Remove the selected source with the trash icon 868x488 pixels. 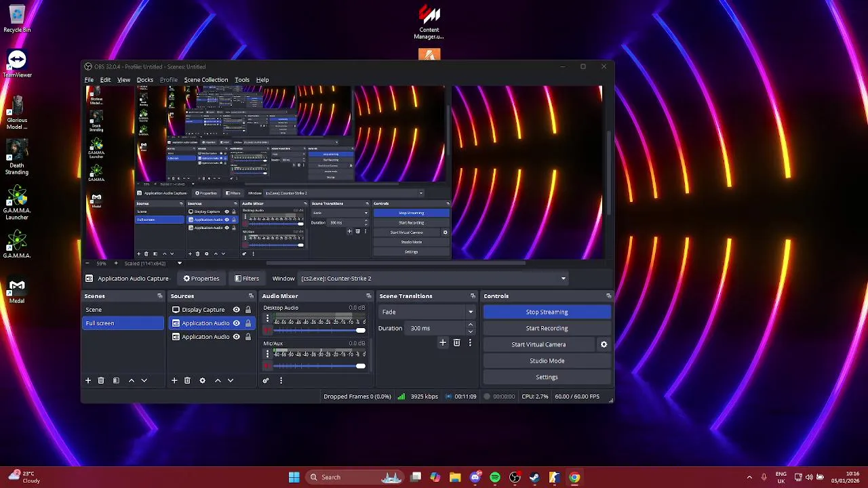coord(187,381)
